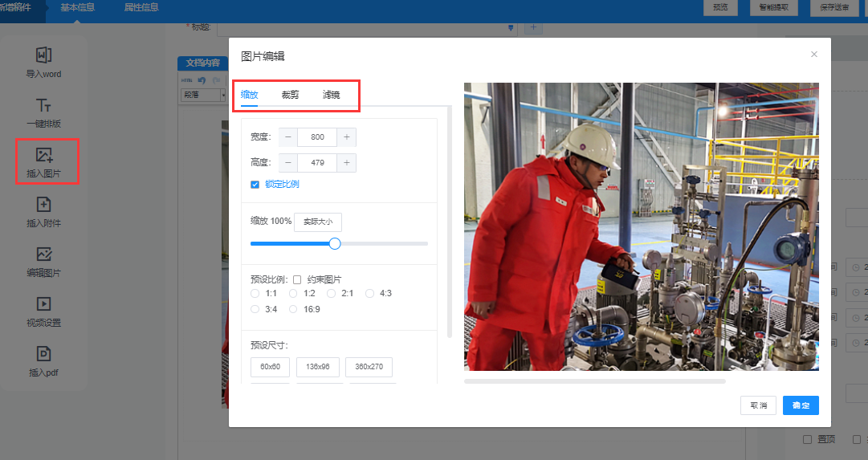868x460 pixels.
Task: Decrease height with the minus stepper
Action: 288,163
